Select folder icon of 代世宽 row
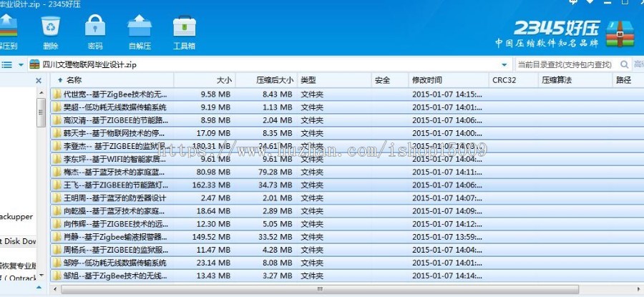This screenshot has height=297, width=644. coord(57,94)
